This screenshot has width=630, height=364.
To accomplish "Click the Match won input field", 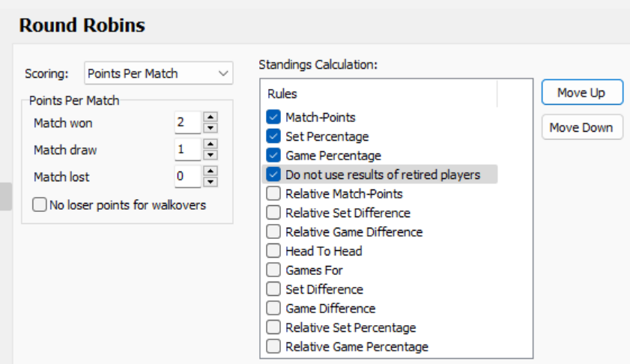I will tap(187, 123).
